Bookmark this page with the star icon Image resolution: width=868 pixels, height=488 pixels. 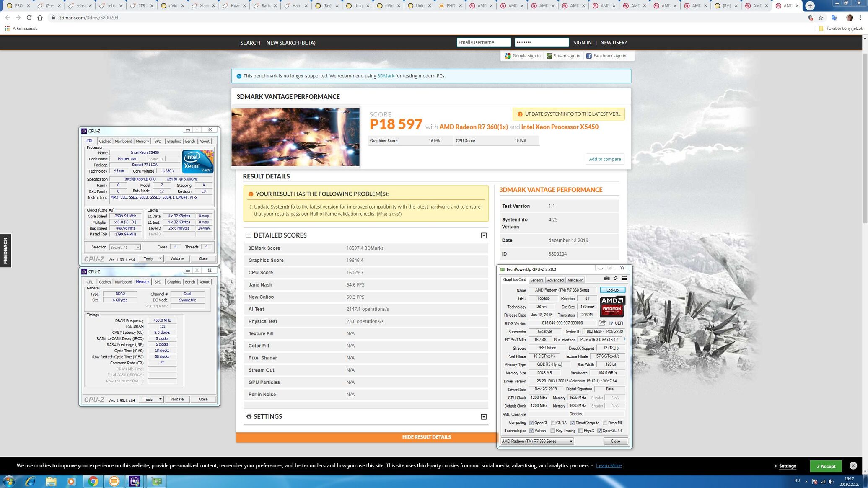point(821,18)
